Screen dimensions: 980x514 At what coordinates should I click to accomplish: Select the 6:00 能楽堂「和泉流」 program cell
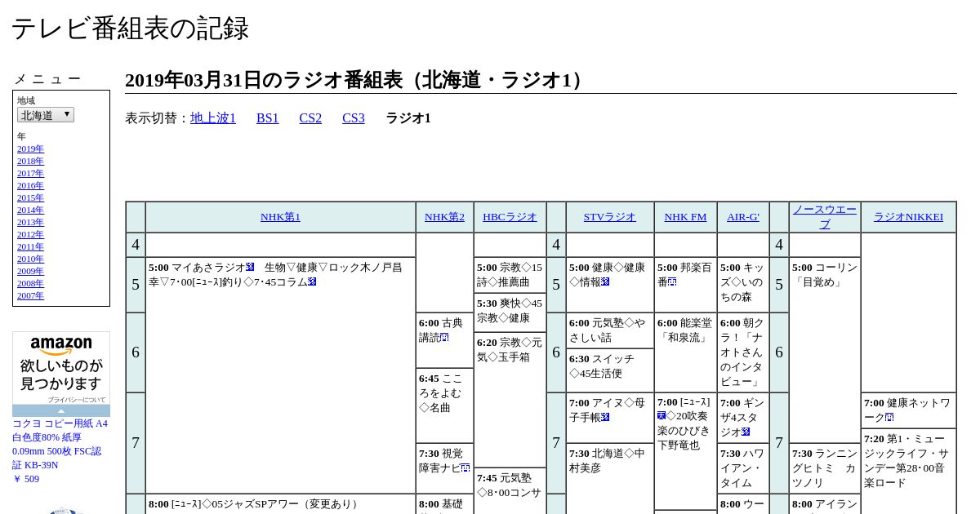coord(685,352)
